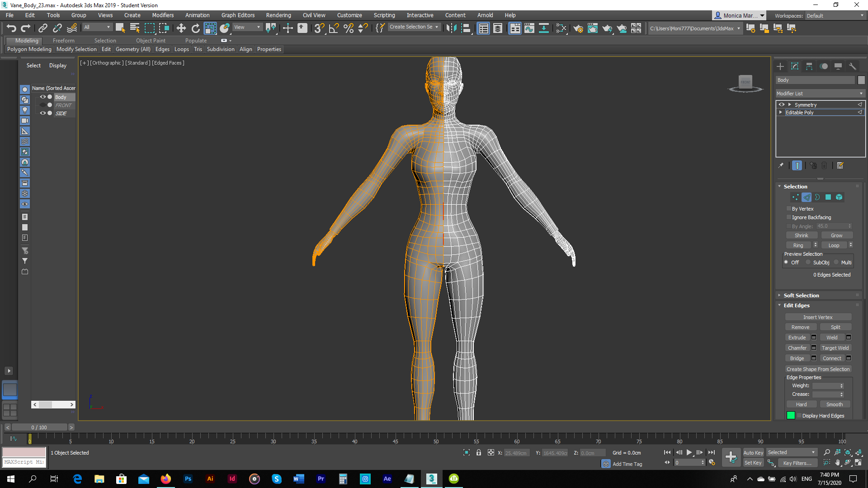Switch to the Freeform ribbon tab
The width and height of the screenshot is (868, 488).
[x=63, y=40]
